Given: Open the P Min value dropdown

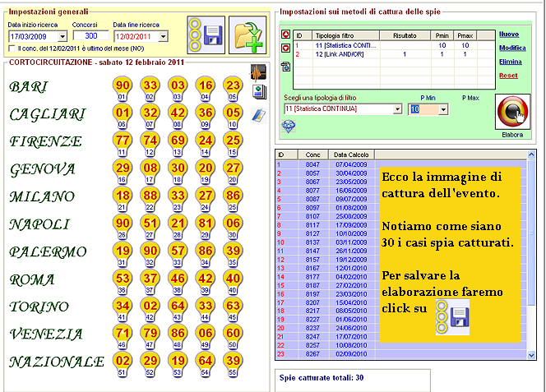Looking at the screenshot, I should coord(443,109).
